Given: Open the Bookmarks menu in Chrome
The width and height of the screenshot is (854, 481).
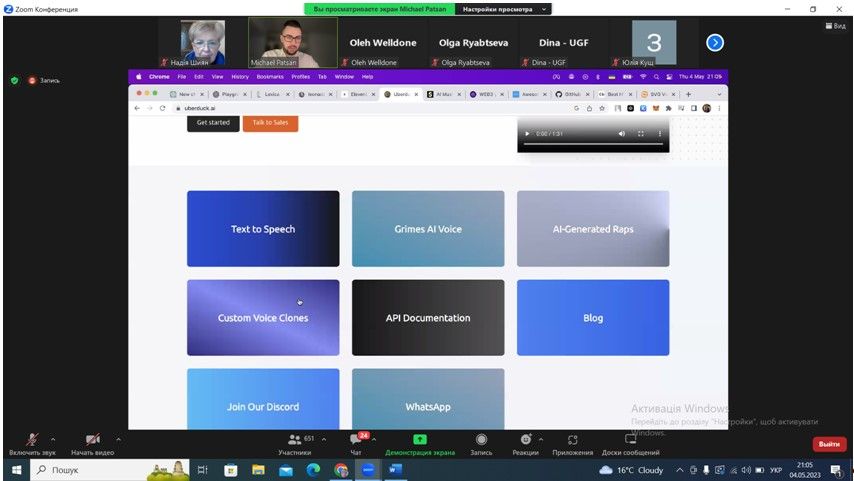Looking at the screenshot, I should pyautogui.click(x=270, y=76).
